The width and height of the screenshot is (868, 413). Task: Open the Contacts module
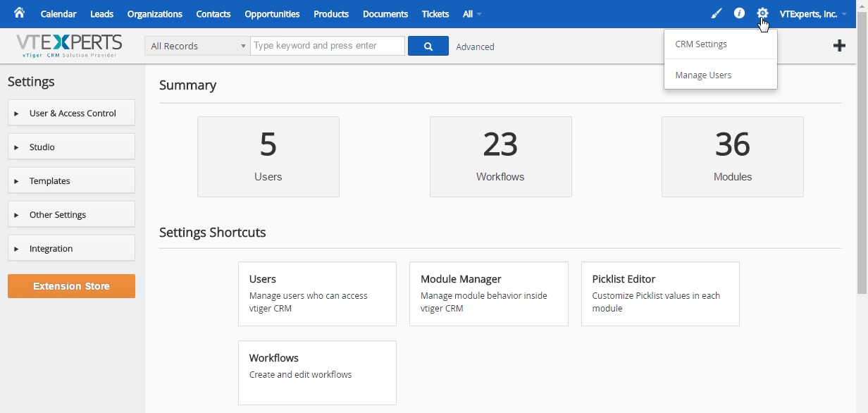point(213,14)
